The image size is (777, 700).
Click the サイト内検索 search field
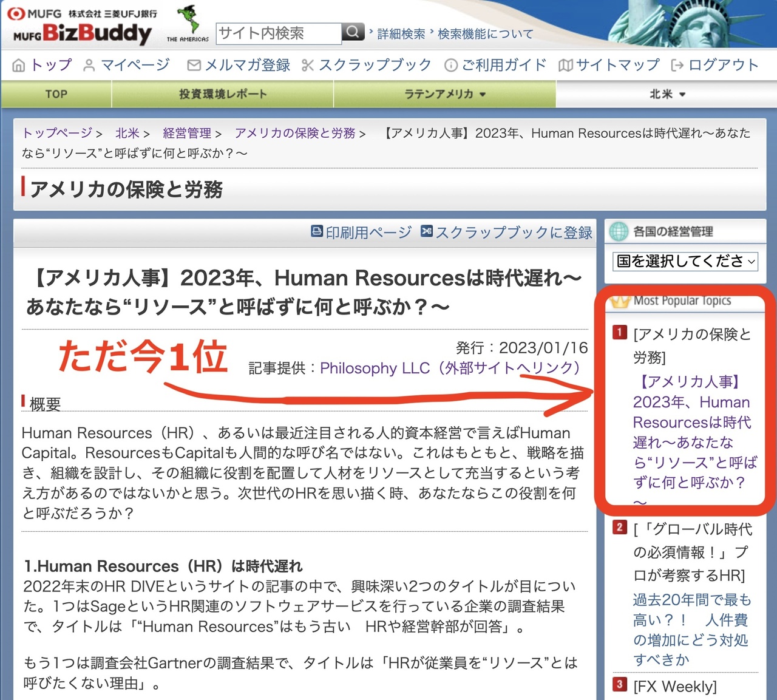(x=278, y=33)
